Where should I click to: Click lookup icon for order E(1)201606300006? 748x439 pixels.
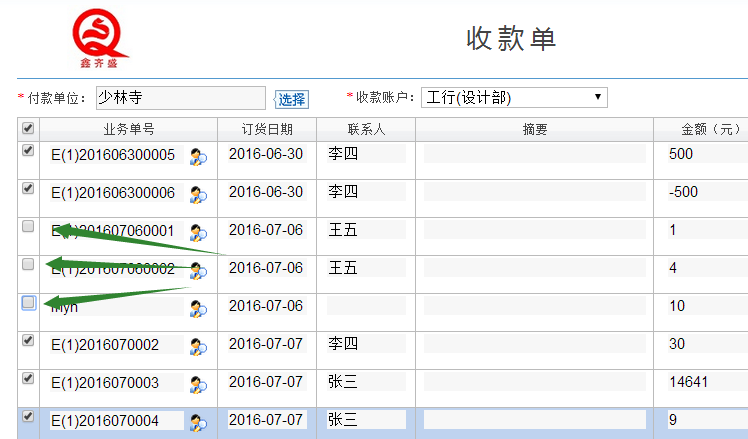198,194
